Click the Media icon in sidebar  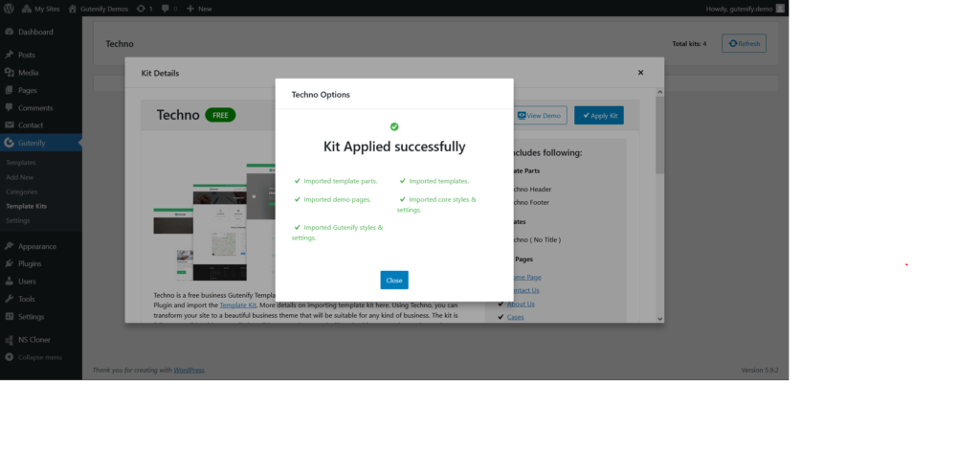[9, 73]
